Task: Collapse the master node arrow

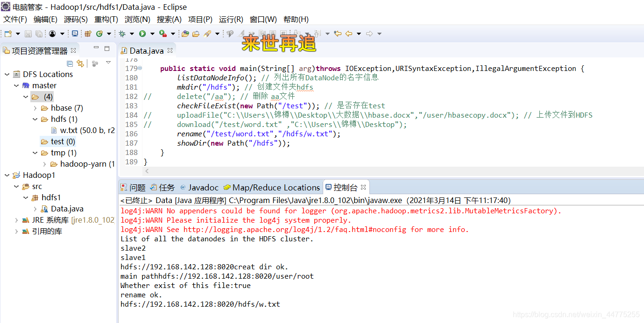Action: (x=16, y=85)
